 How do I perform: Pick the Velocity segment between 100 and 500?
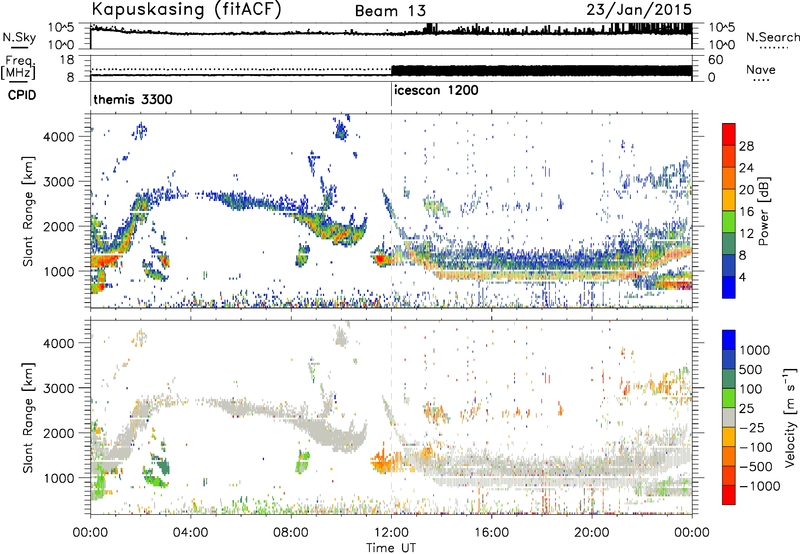click(729, 379)
